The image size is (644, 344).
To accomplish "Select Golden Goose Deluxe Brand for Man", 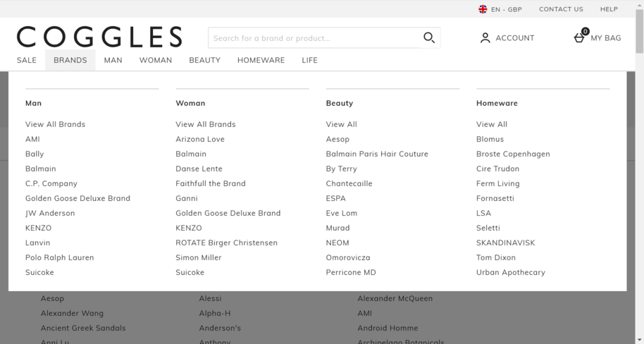I will (x=78, y=198).
